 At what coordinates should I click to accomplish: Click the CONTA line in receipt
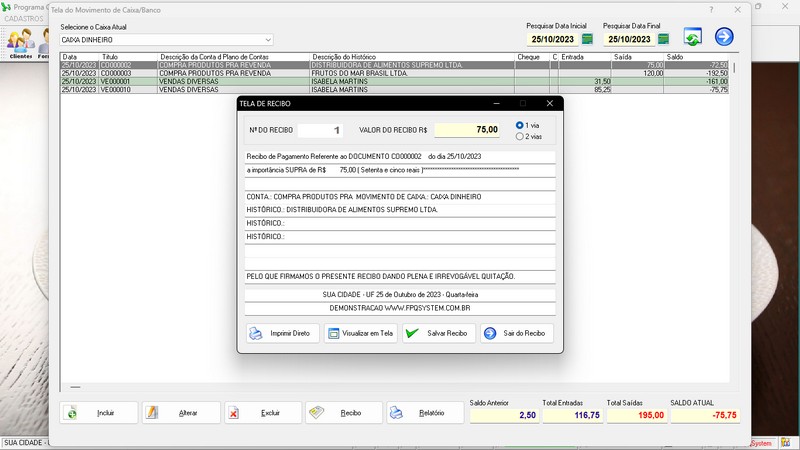(400, 196)
